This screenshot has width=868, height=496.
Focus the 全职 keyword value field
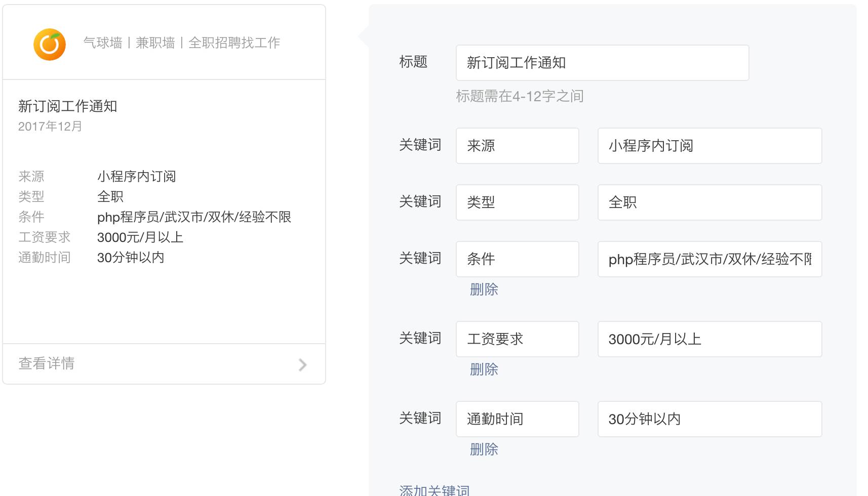(709, 202)
